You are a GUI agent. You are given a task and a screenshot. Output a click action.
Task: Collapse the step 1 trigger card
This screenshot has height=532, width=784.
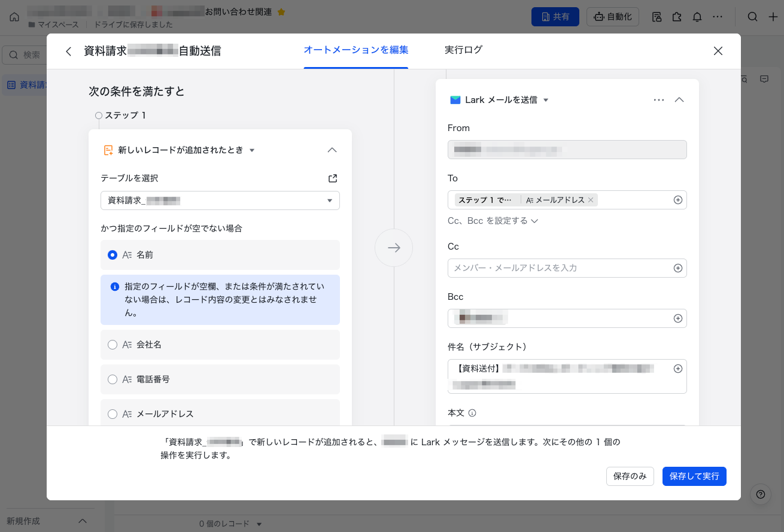(x=332, y=150)
